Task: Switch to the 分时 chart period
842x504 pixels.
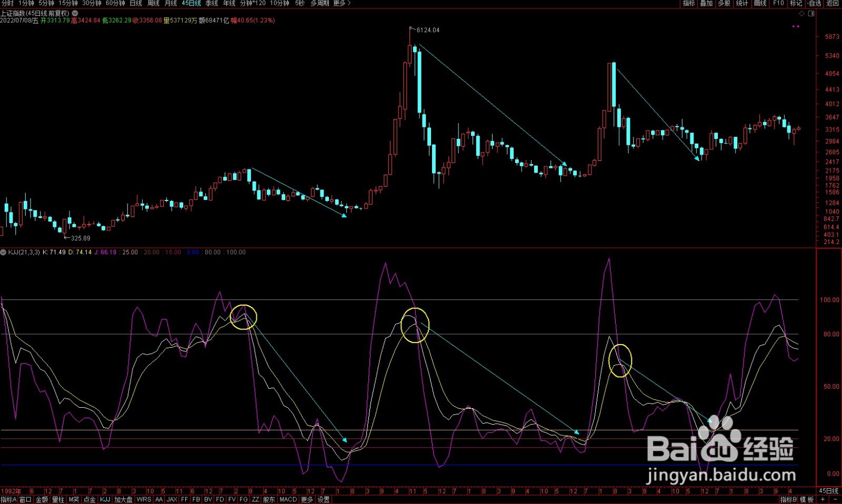Action: tap(7, 3)
